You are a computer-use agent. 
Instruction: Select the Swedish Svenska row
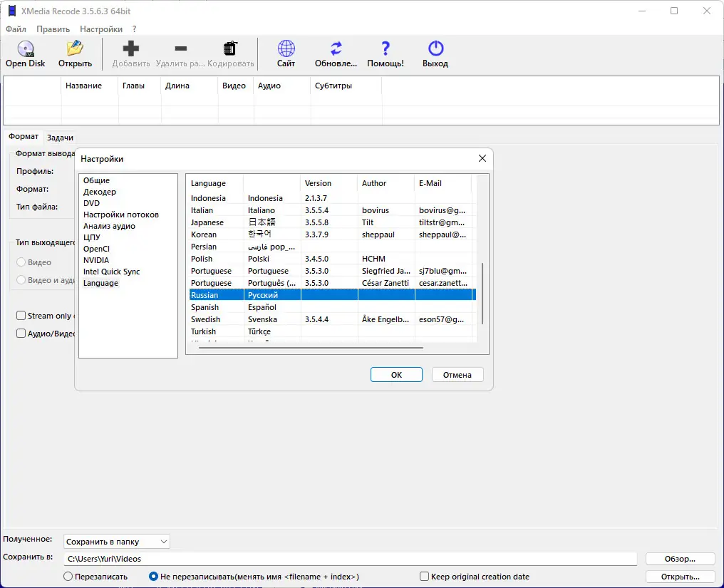pyautogui.click(x=333, y=319)
